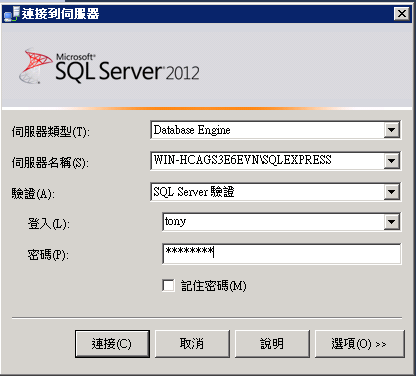Image resolution: width=416 pixels, height=376 pixels.
Task: Click the 伺服器類型(T) label
Action: tap(50, 132)
